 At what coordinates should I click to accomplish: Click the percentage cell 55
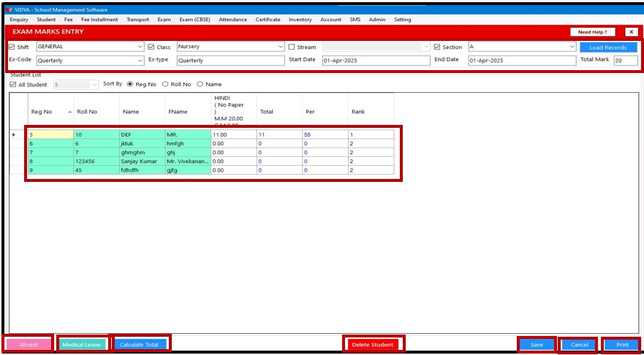325,134
